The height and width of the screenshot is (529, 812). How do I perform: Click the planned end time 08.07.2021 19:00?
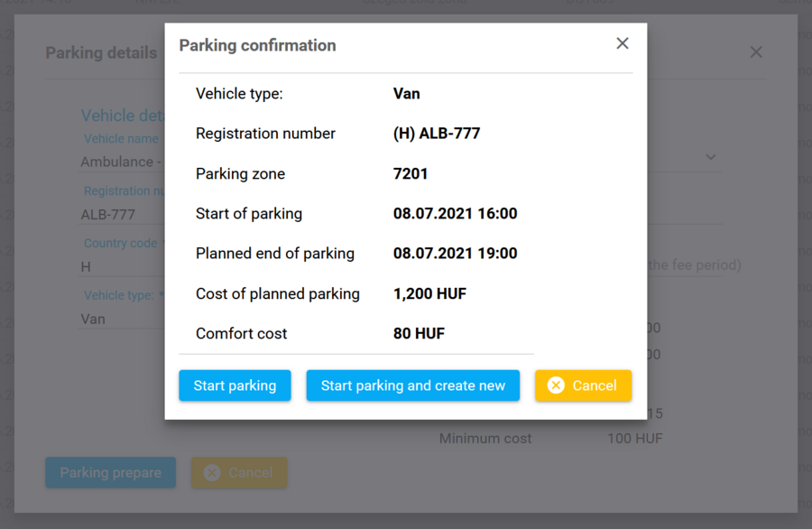click(455, 254)
